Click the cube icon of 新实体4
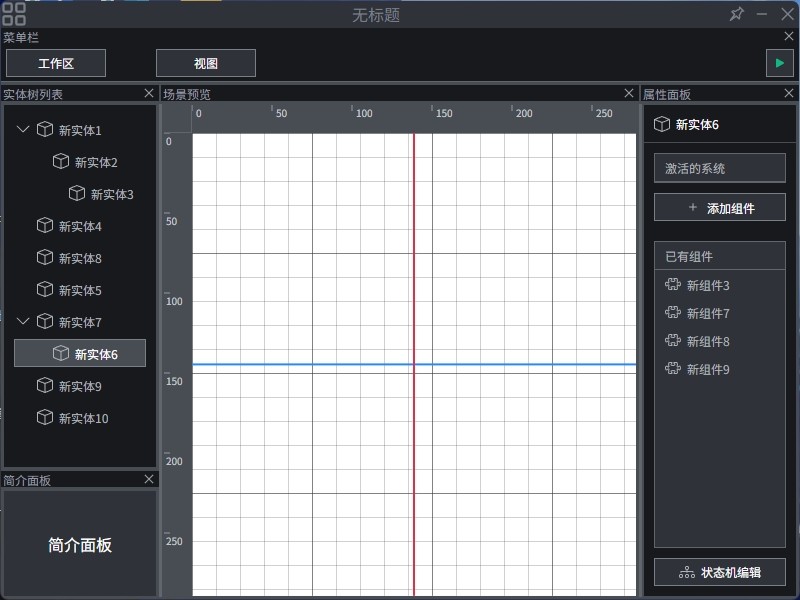 point(45,226)
